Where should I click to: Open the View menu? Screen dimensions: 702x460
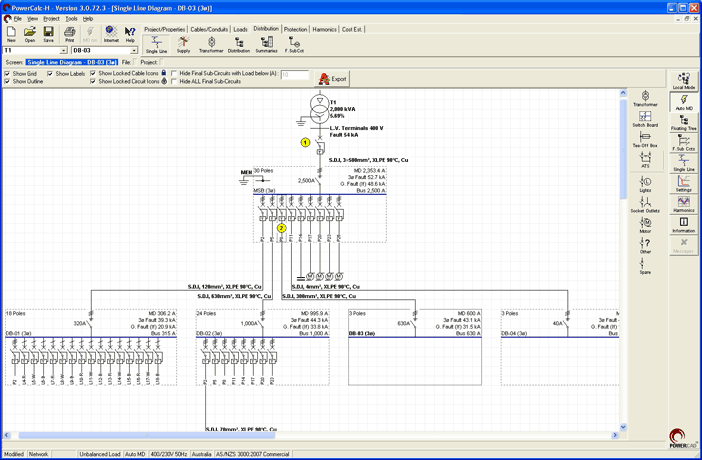tap(32, 19)
